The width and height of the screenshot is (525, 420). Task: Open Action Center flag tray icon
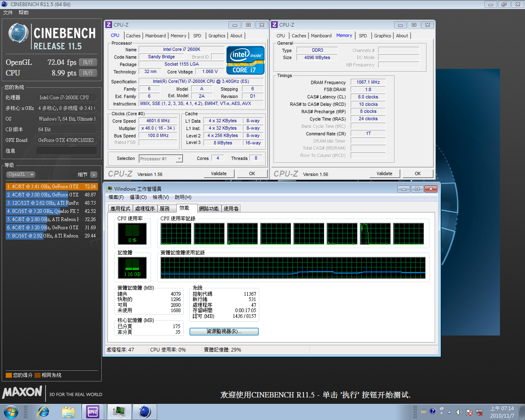click(469, 412)
